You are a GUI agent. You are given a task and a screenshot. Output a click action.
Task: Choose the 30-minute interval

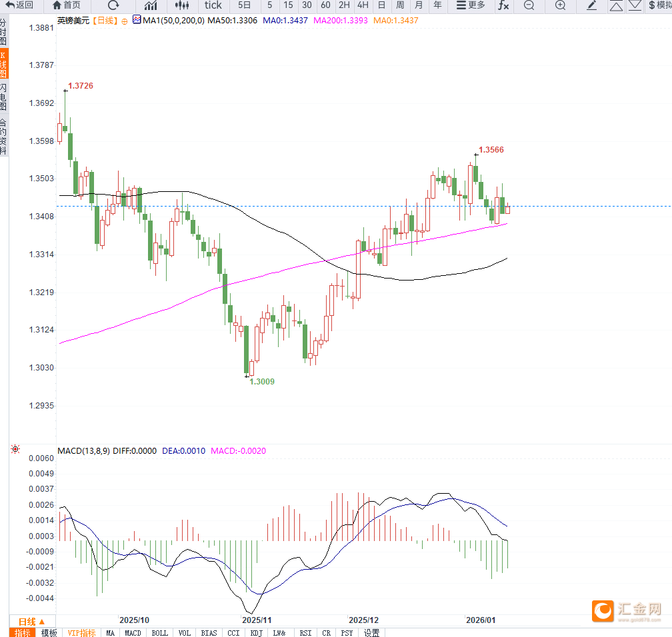click(307, 5)
